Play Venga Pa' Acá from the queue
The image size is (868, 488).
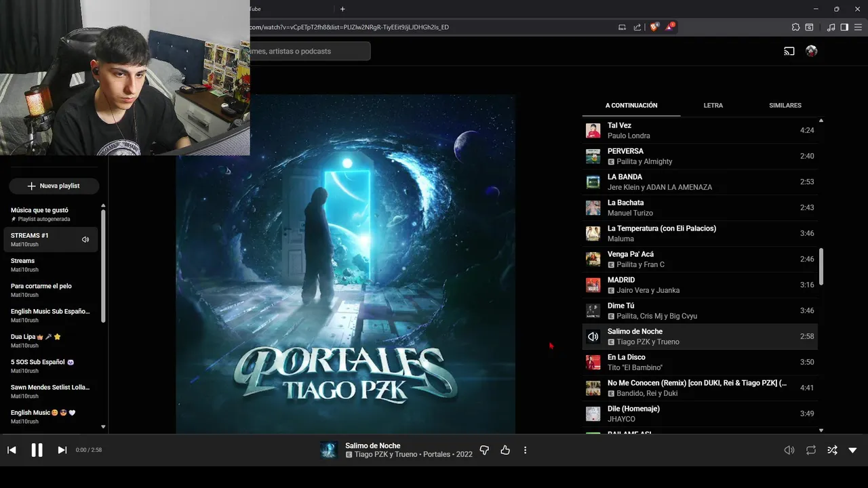pyautogui.click(x=700, y=259)
